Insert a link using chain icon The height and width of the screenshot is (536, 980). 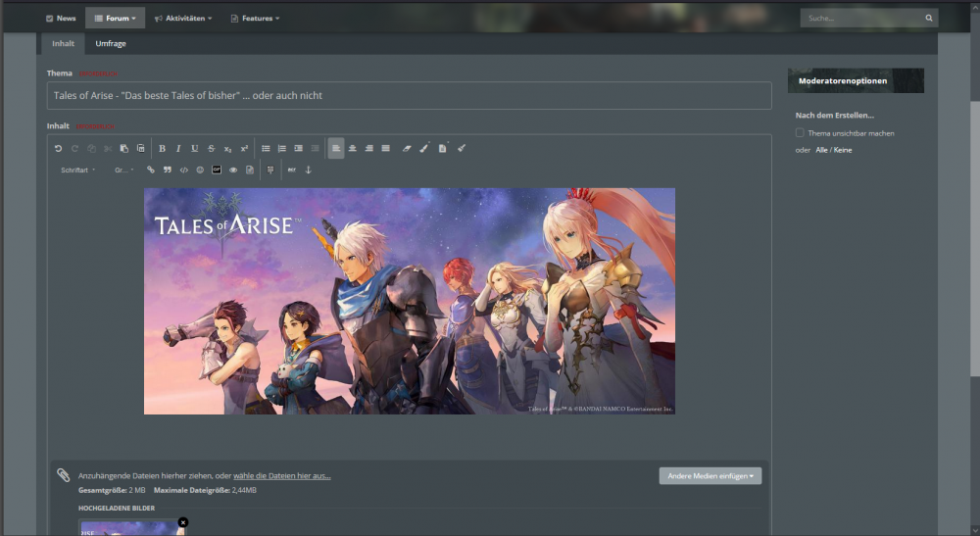[x=151, y=170]
